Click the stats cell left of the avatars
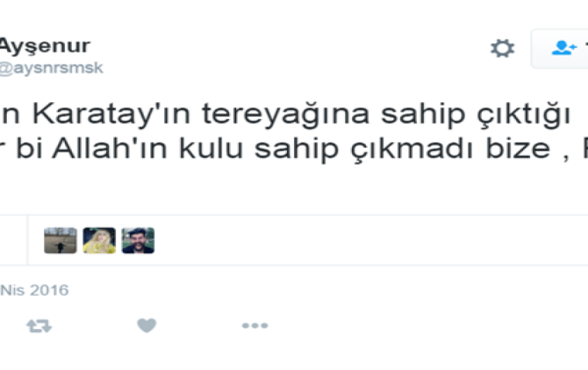Image resolution: width=588 pixels, height=370 pixels. click(x=14, y=240)
